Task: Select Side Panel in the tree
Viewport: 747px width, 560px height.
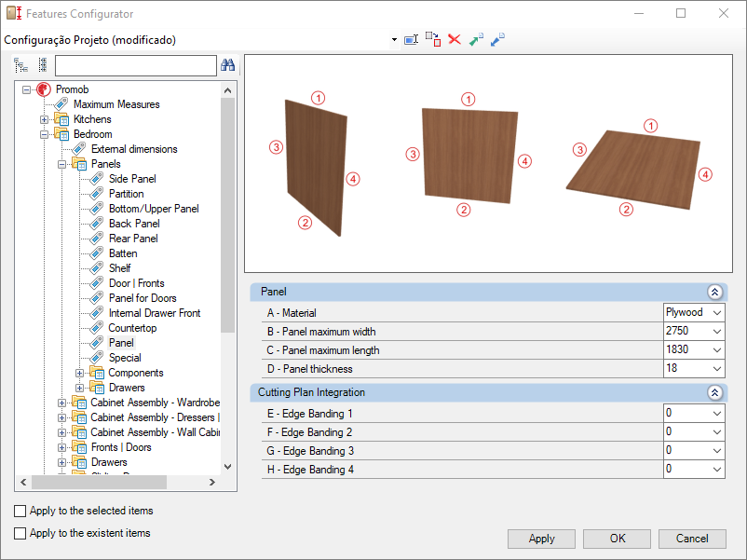Action: coord(132,179)
